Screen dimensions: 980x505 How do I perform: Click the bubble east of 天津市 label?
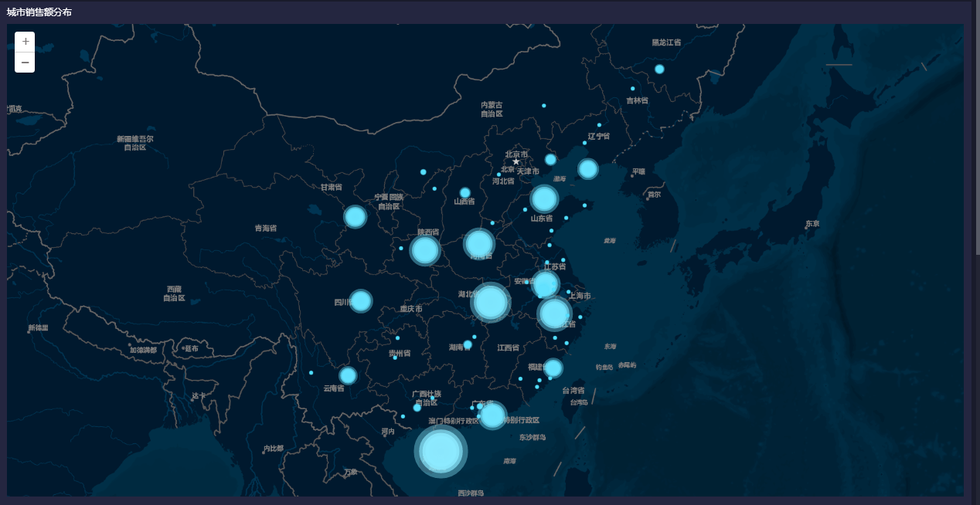tap(550, 159)
